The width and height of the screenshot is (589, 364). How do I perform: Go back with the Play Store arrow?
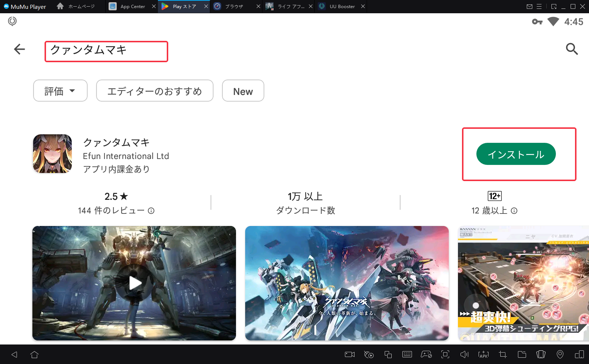pyautogui.click(x=20, y=49)
